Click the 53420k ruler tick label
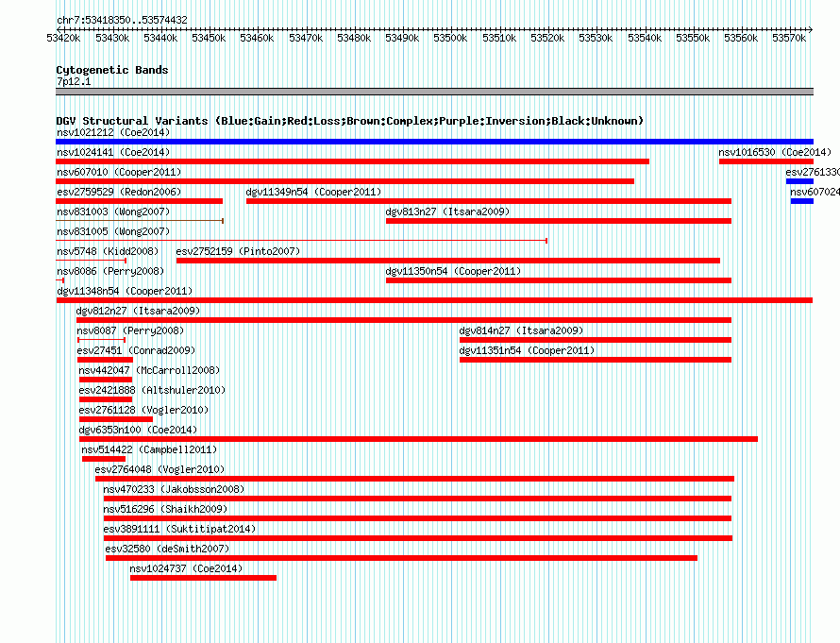Viewport: 840px width, 643px height. pyautogui.click(x=63, y=38)
